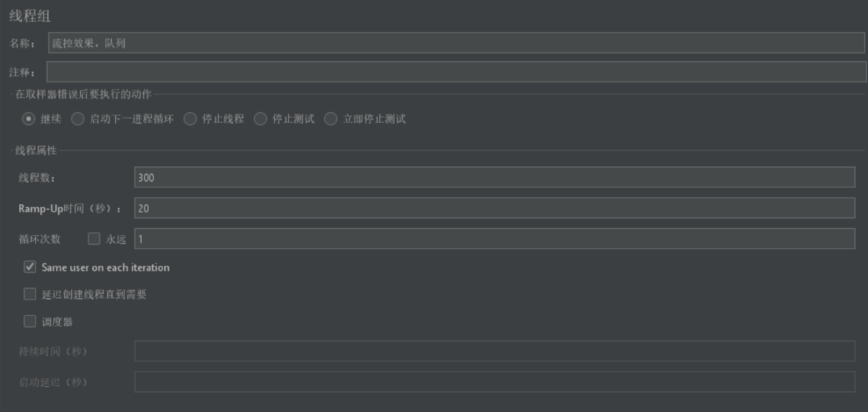Toggle the 调度器 scheduler checkbox
The image size is (868, 412).
[x=30, y=321]
